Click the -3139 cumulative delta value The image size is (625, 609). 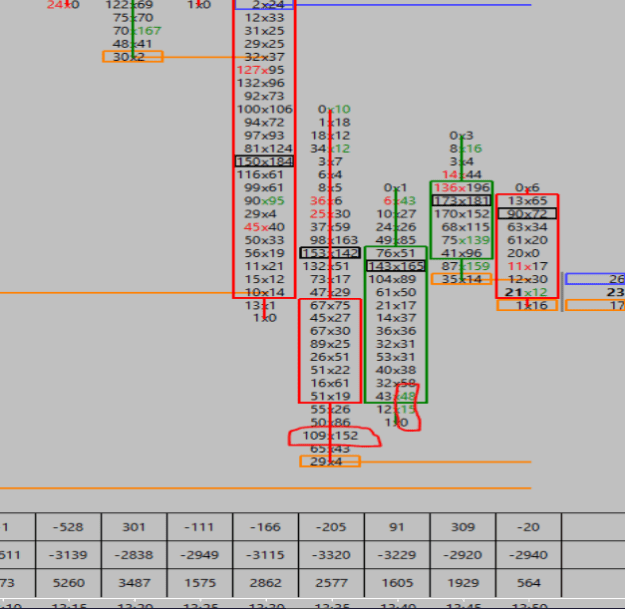point(68,555)
